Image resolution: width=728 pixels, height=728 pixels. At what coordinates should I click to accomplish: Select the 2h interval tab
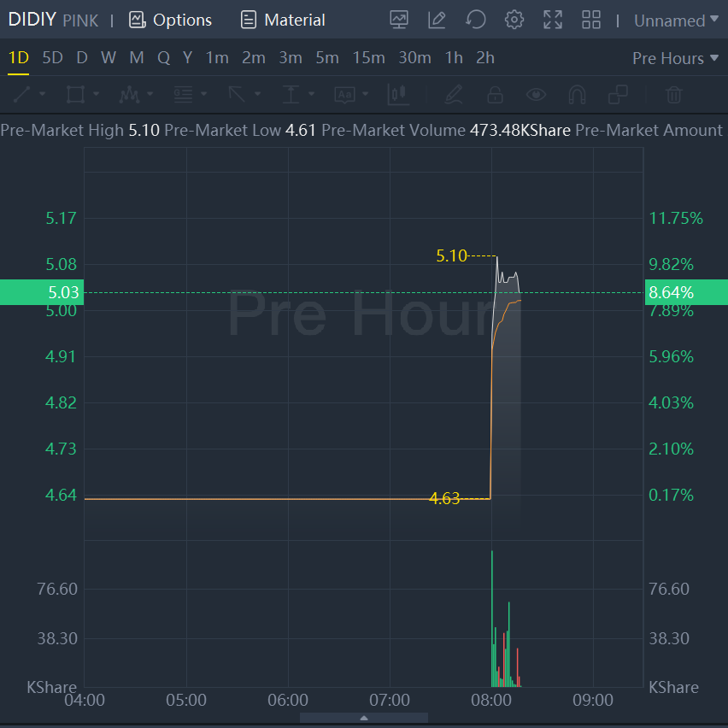pyautogui.click(x=485, y=57)
